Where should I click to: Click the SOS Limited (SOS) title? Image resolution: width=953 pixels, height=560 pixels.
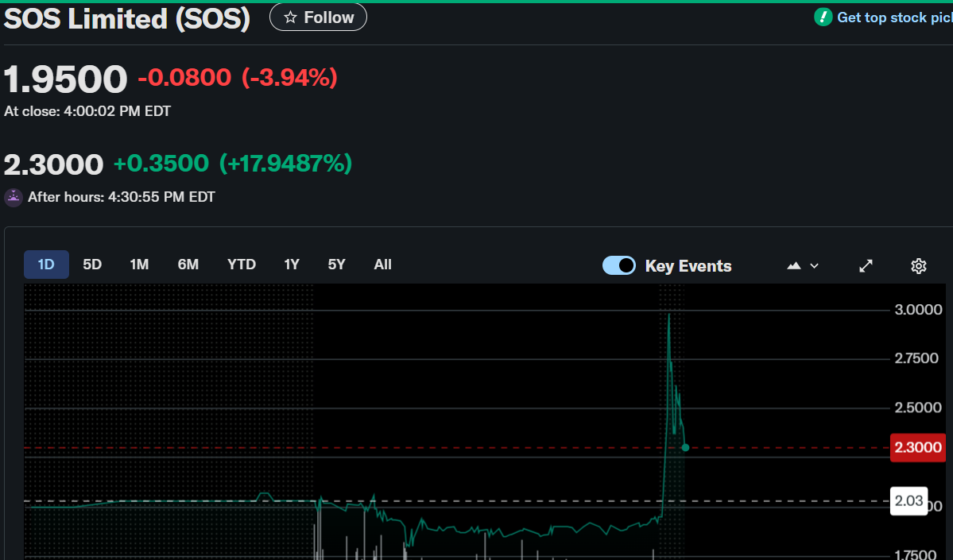[127, 18]
